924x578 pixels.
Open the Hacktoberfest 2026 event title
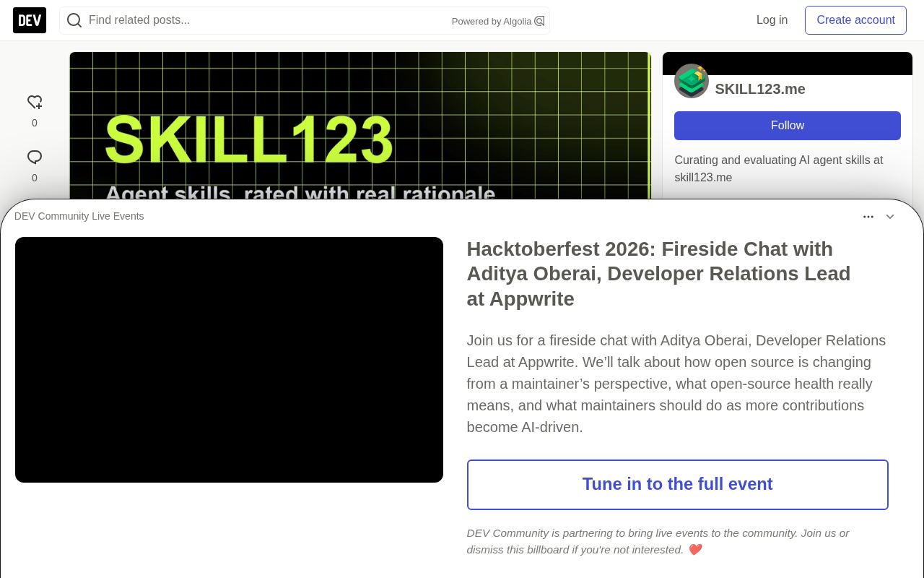pyautogui.click(x=659, y=274)
